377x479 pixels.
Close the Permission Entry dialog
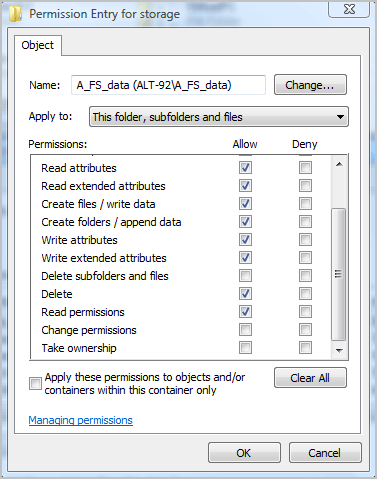tap(349, 9)
